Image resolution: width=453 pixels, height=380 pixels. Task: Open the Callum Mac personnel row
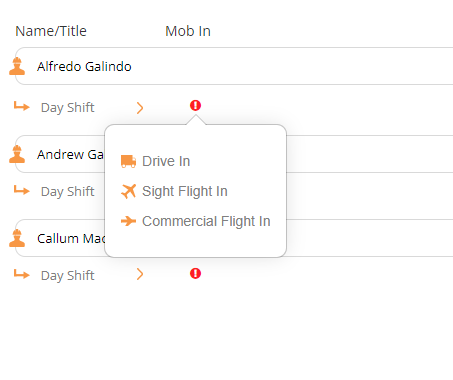(234, 238)
